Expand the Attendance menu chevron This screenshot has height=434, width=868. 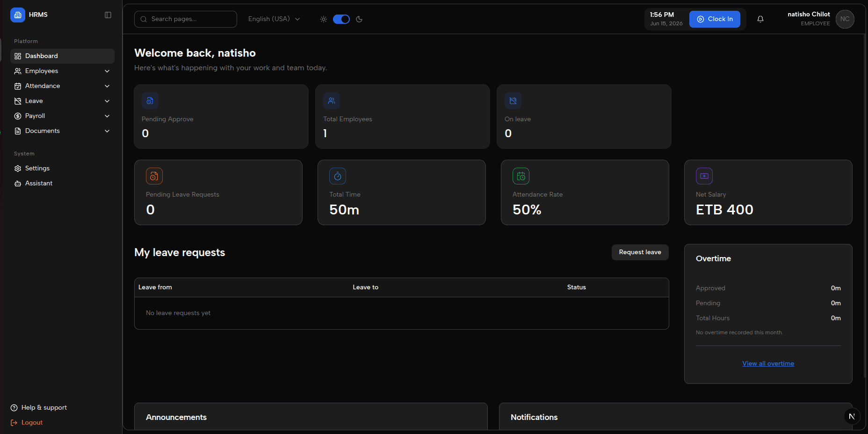pyautogui.click(x=107, y=86)
